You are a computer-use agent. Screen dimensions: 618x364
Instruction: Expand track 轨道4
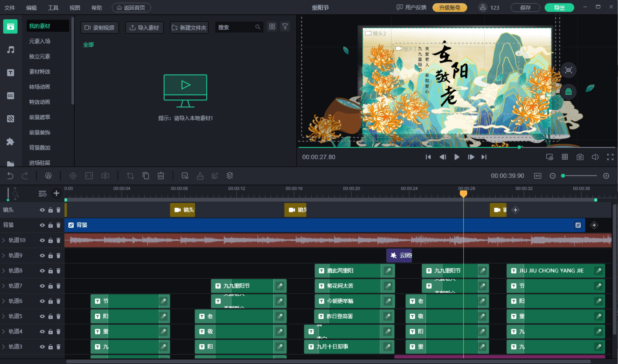[x=3, y=331]
